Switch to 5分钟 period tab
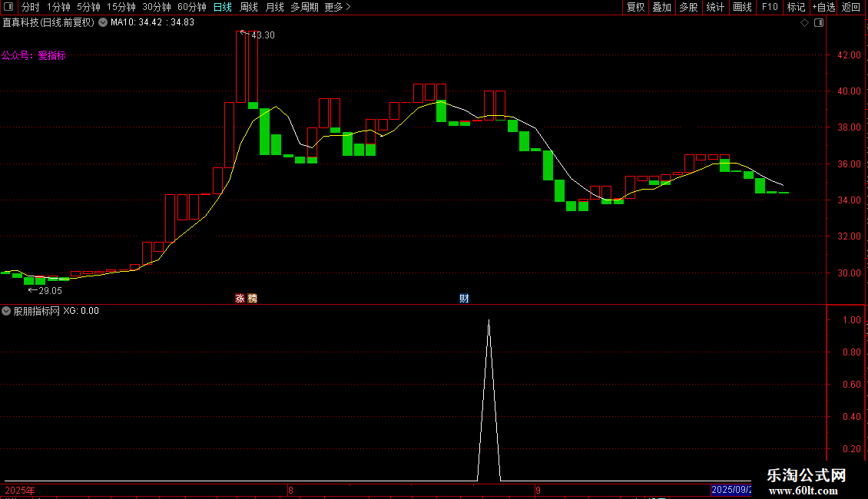This screenshot has height=499, width=868. pos(88,7)
